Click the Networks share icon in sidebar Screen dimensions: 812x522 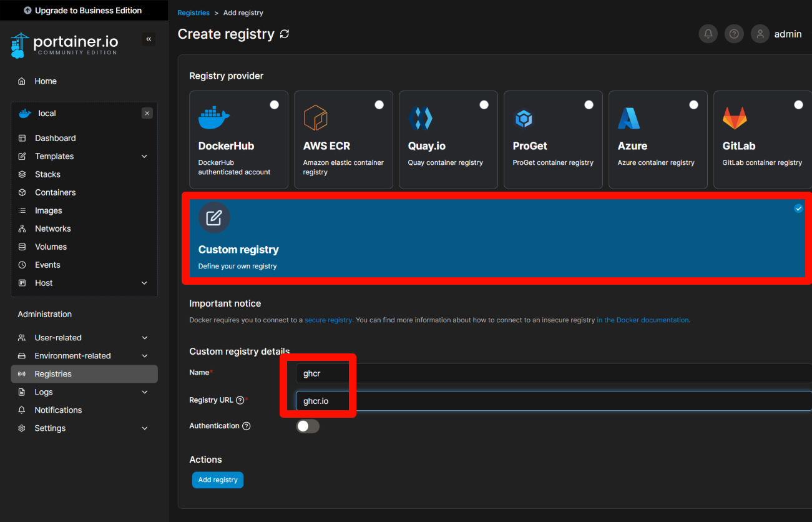coord(22,229)
